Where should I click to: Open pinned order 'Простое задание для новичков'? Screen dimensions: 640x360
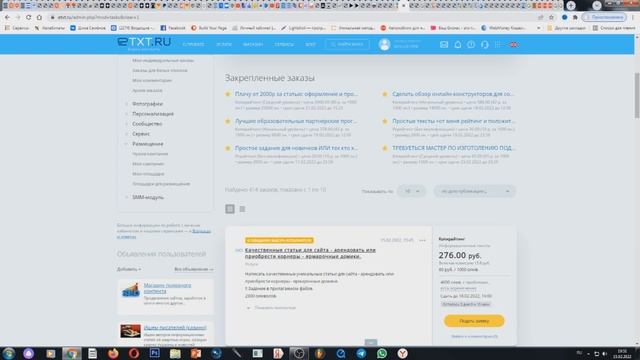(x=296, y=148)
